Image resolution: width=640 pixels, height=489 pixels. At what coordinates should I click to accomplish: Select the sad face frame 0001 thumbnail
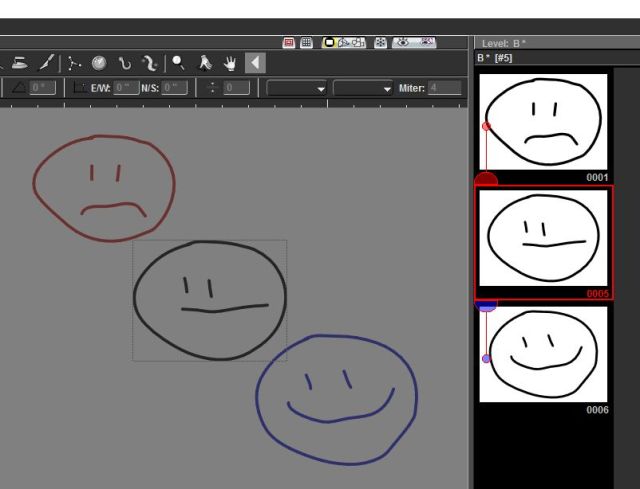tap(543, 121)
